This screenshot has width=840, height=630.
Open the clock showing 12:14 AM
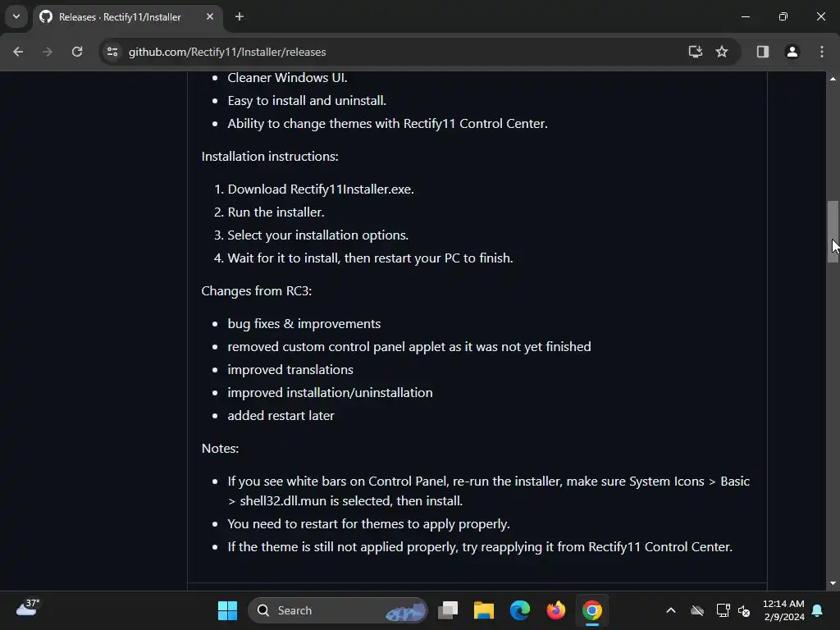pyautogui.click(x=783, y=610)
